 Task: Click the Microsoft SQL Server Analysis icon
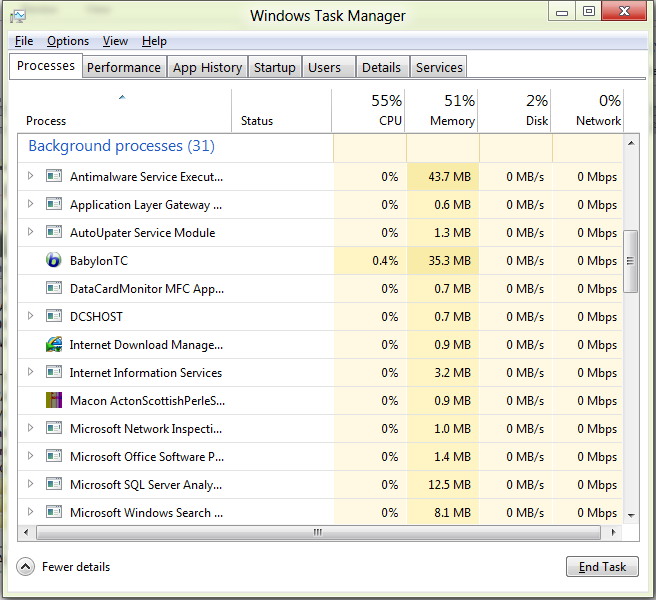tap(54, 484)
